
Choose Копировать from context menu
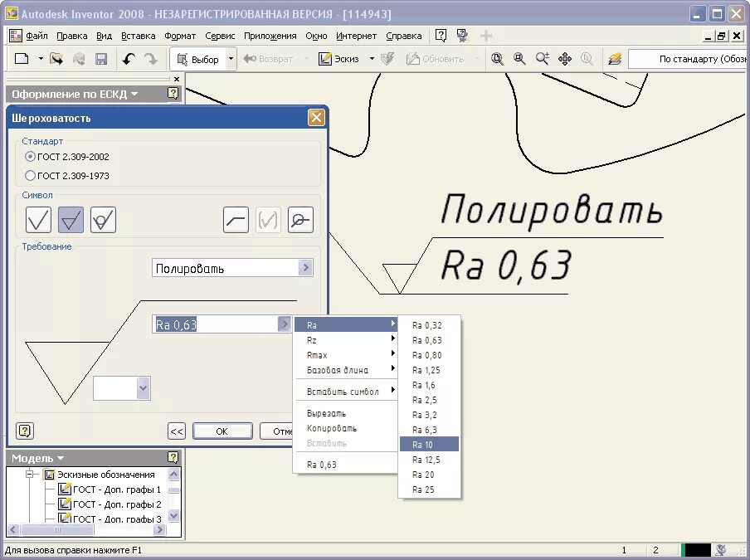coord(346,428)
